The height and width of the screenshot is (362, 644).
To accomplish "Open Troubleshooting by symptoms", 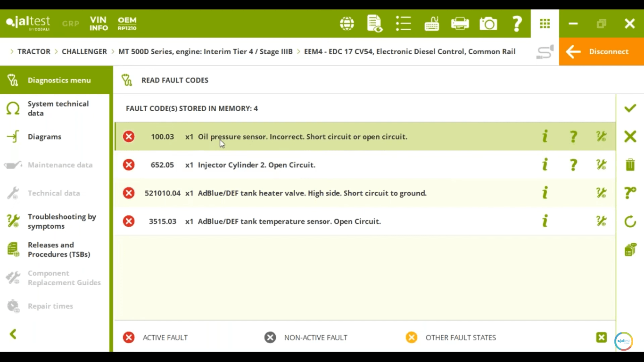I will pos(61,222).
